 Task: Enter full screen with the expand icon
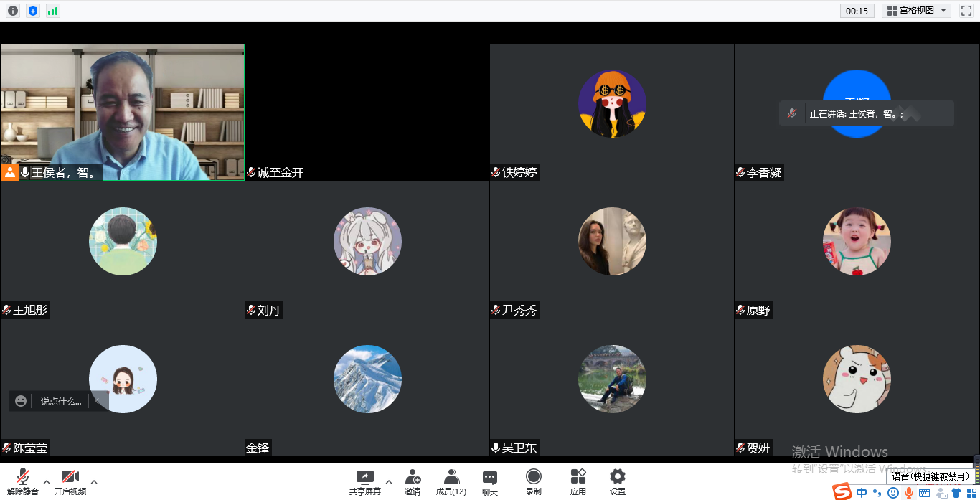click(966, 11)
